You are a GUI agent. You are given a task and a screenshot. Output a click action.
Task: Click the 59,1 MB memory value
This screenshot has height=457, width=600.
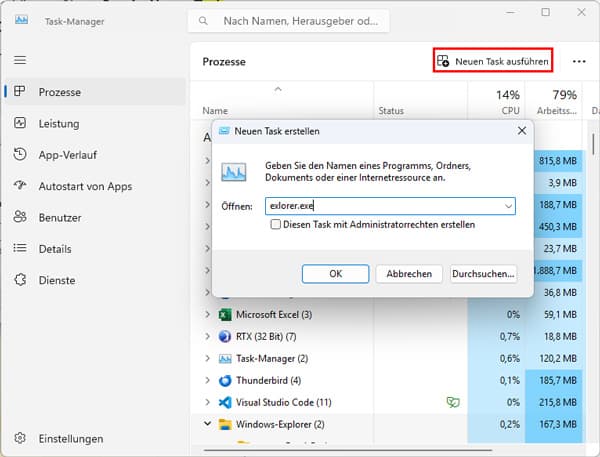coord(560,315)
